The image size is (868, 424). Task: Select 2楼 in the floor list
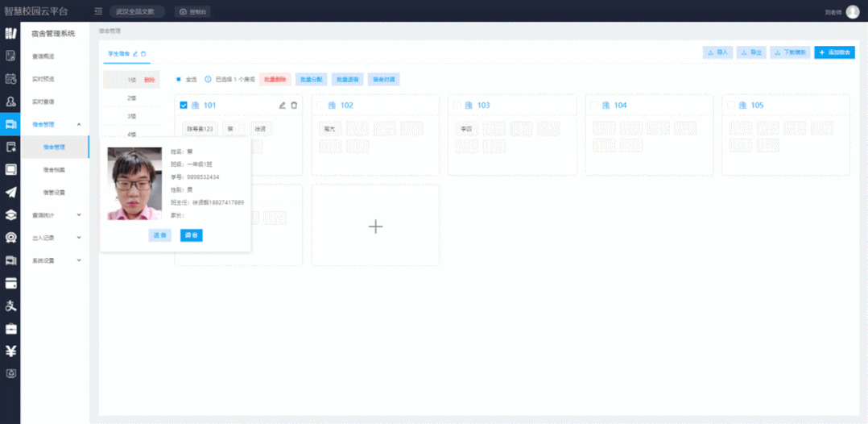pos(132,98)
